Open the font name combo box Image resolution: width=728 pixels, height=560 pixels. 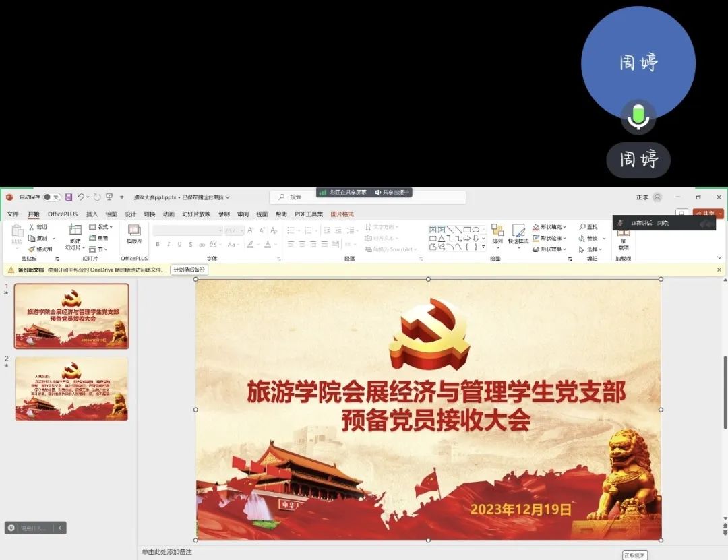(x=187, y=230)
